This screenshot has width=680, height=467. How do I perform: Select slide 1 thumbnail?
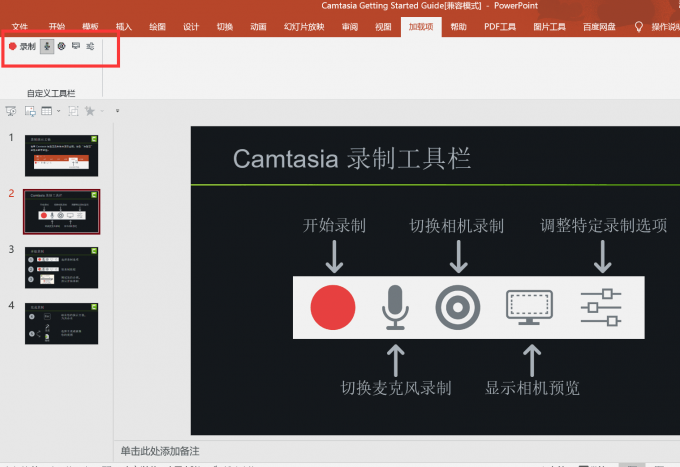tap(62, 156)
